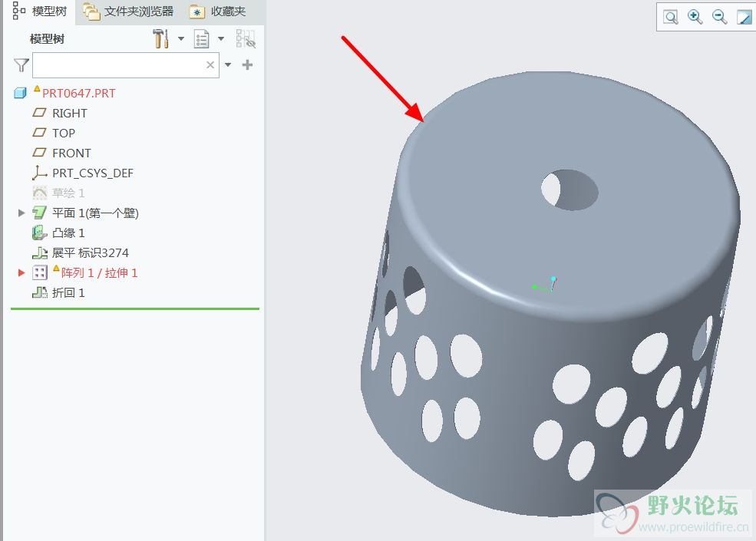Select the TOP datum plane
The image size is (756, 541).
64,133
